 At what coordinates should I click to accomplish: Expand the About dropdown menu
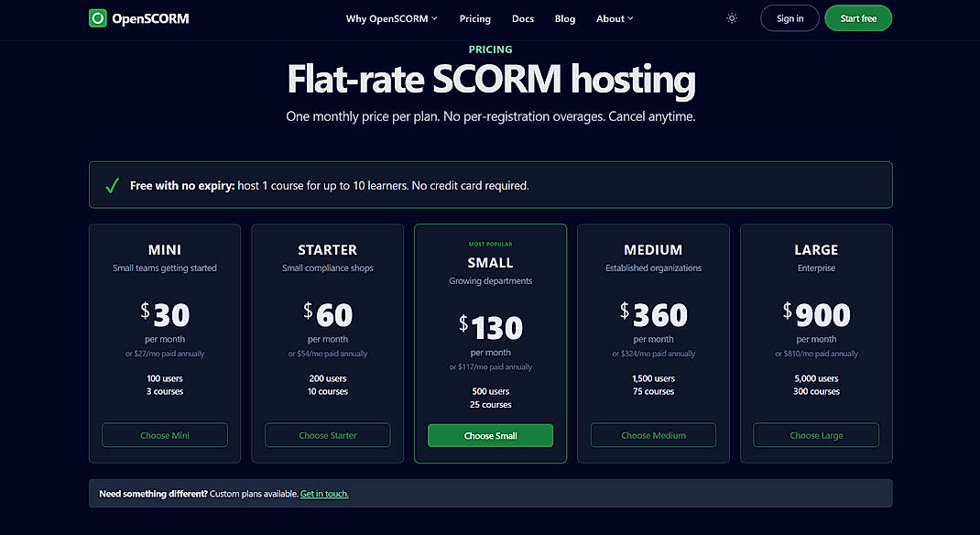tap(615, 18)
